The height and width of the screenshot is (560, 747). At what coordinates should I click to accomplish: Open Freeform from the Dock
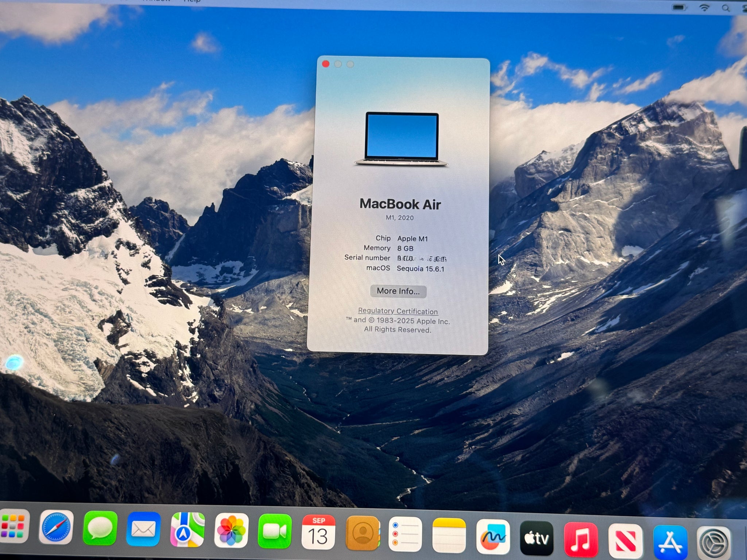point(493,537)
